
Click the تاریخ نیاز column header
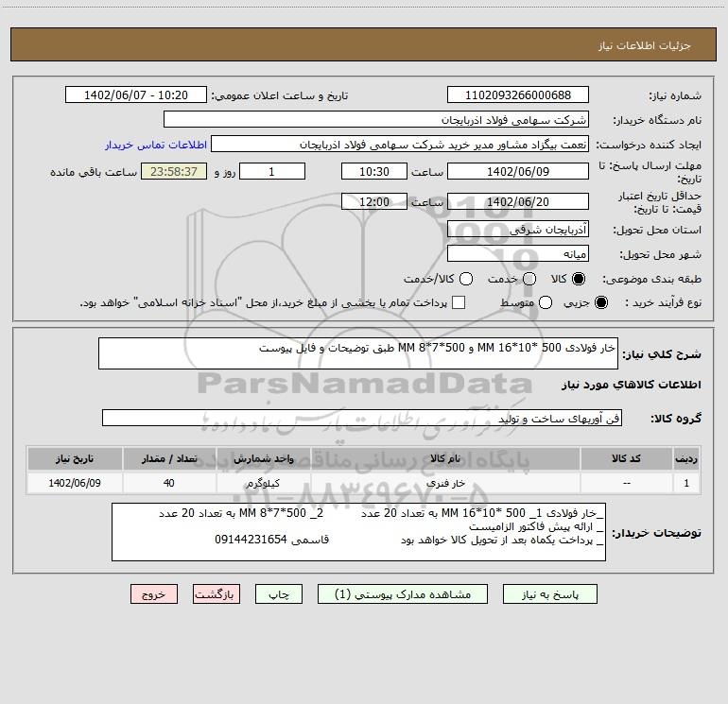coord(75,458)
